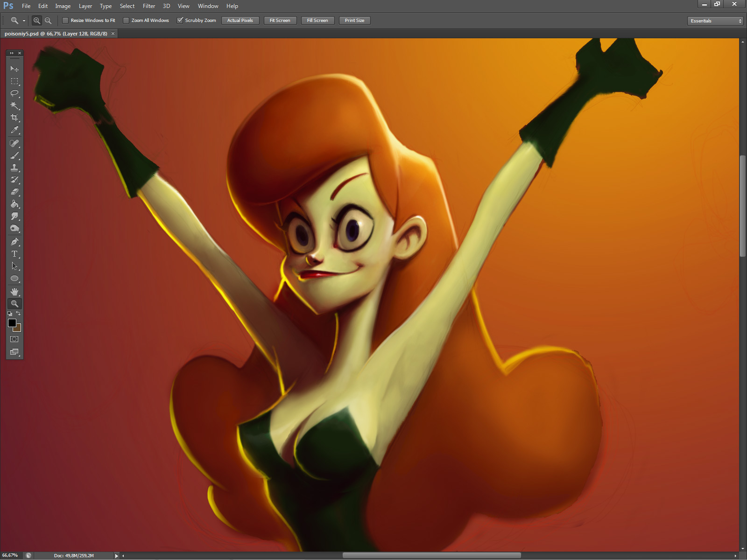Image resolution: width=747 pixels, height=560 pixels.
Task: Select the Path Selection tool
Action: pos(14,266)
